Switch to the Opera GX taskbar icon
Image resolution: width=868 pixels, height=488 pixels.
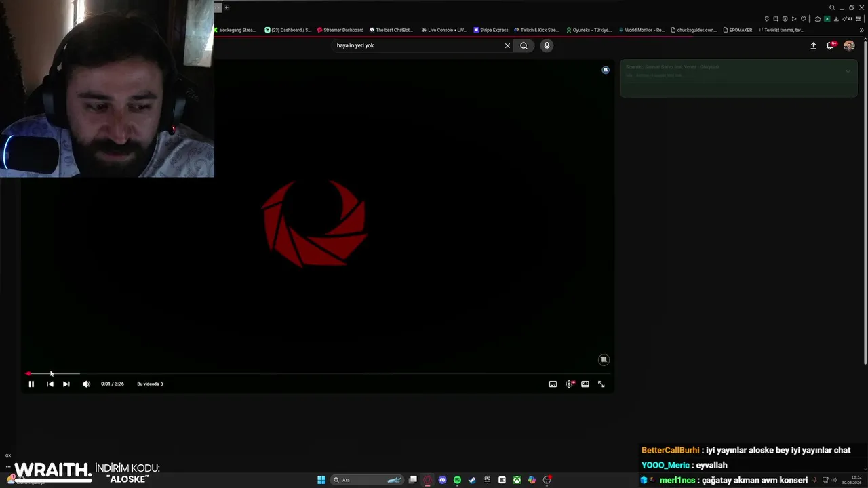coord(427,480)
